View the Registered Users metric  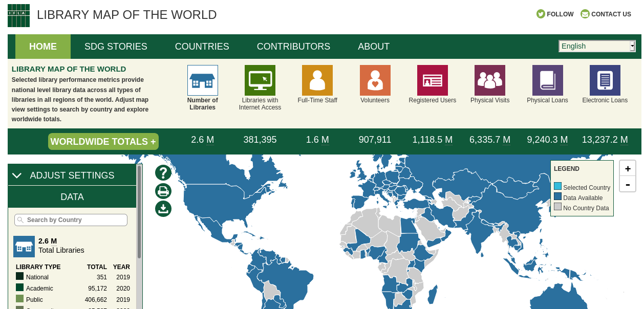point(432,80)
